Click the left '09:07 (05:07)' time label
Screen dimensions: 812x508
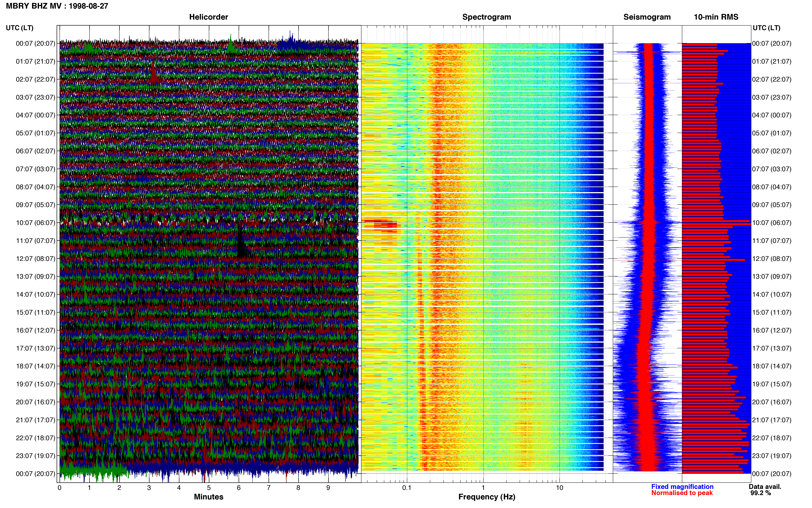tap(35, 205)
